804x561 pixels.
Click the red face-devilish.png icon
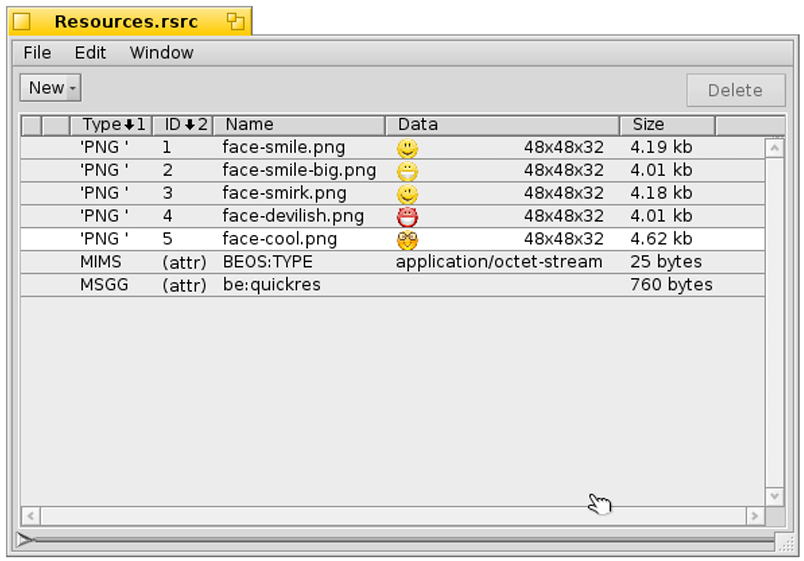point(407,217)
